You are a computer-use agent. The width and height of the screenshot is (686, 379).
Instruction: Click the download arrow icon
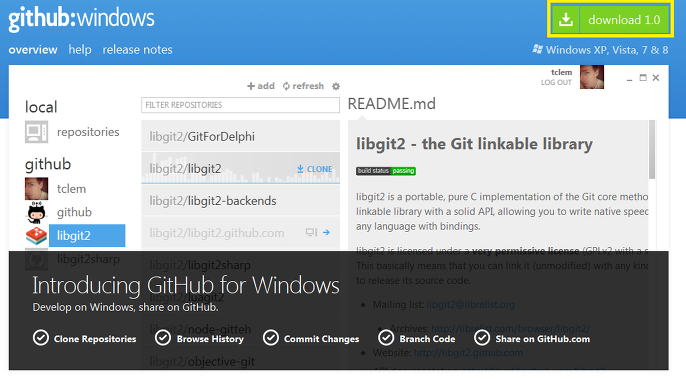[x=566, y=20]
